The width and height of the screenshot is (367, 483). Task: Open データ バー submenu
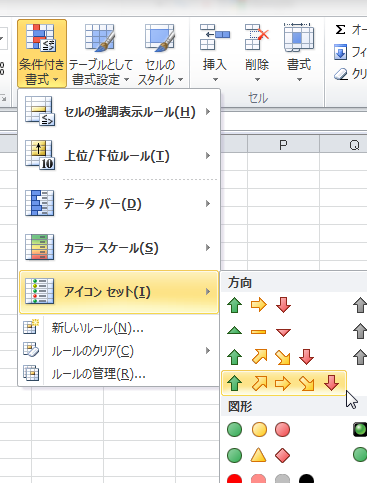119,203
